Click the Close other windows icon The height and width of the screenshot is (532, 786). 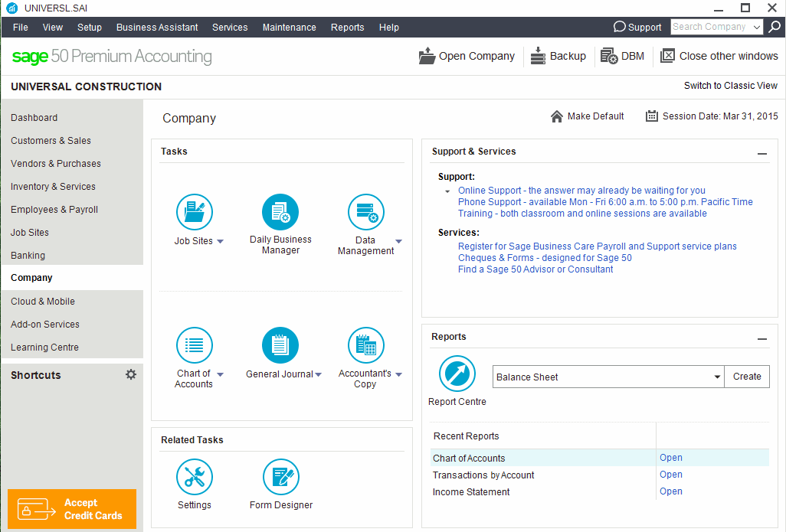point(667,56)
